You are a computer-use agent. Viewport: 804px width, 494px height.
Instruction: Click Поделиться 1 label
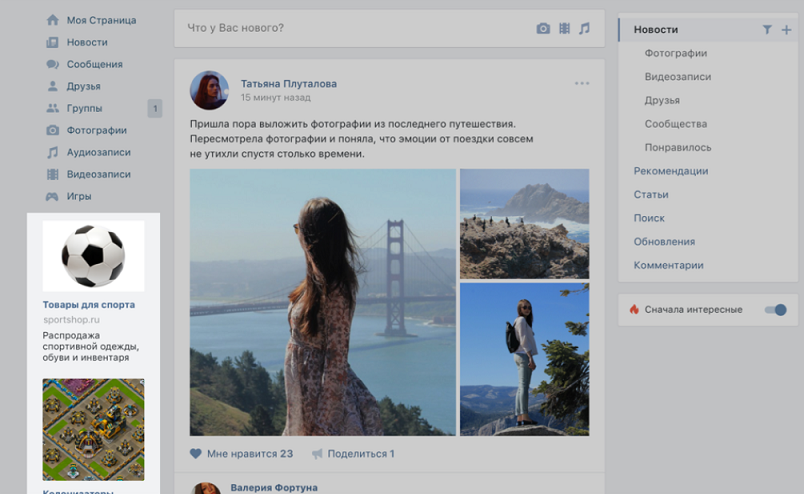pos(360,454)
